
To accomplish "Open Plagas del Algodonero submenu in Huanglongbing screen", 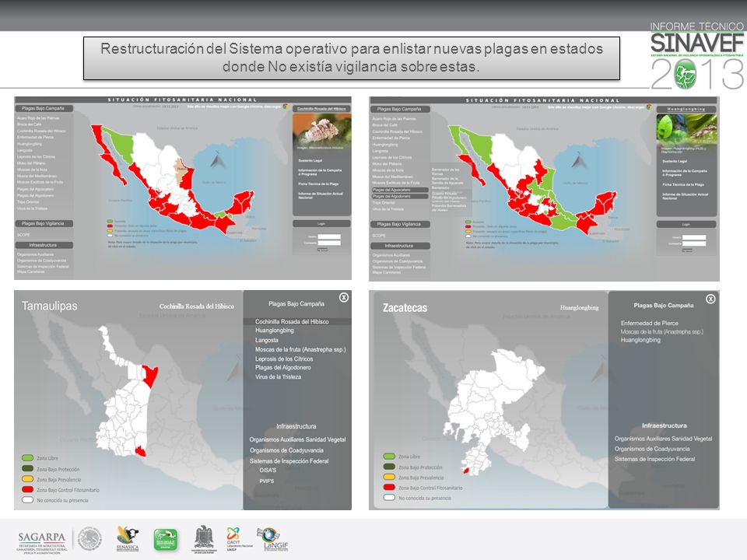I will pyautogui.click(x=400, y=196).
